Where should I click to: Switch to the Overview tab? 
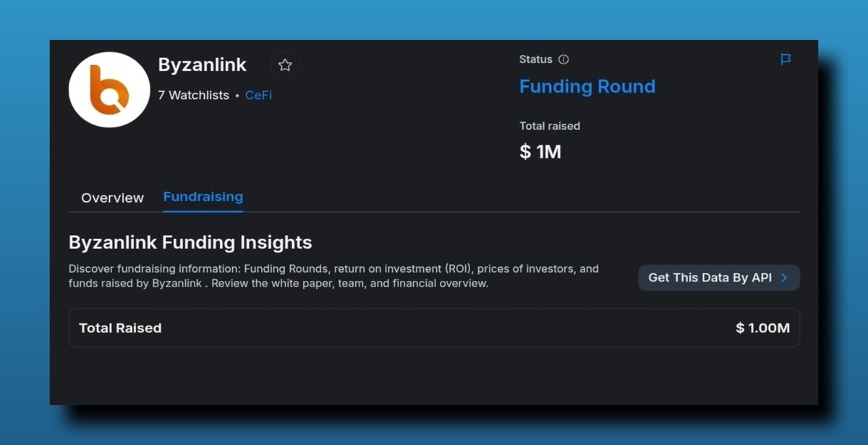112,198
